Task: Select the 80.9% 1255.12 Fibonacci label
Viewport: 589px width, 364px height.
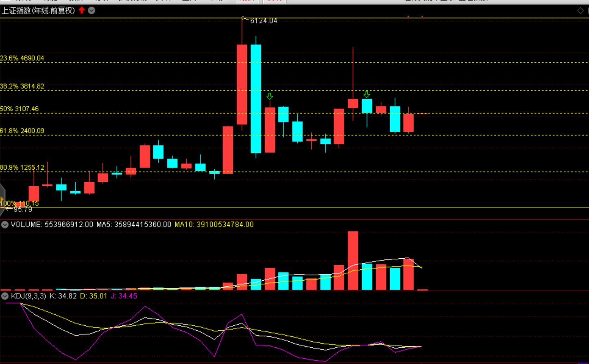Action: pyautogui.click(x=22, y=168)
